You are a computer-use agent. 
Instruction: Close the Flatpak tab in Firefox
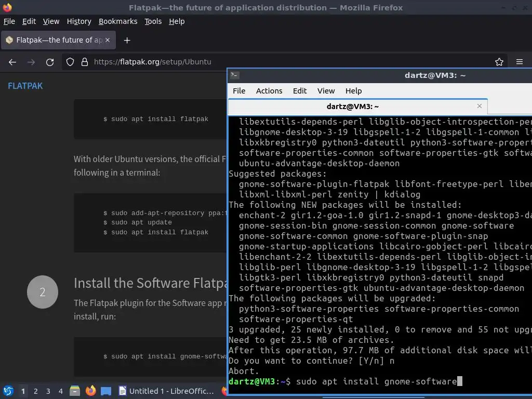click(108, 40)
